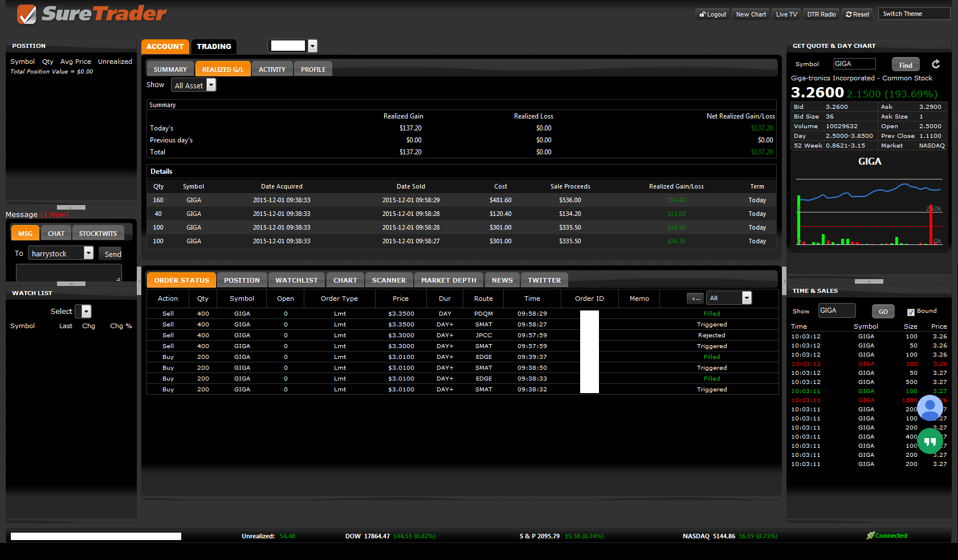Collapse handle between Position and Message panels
Screen dimensions: 958x560
[x=71, y=207]
